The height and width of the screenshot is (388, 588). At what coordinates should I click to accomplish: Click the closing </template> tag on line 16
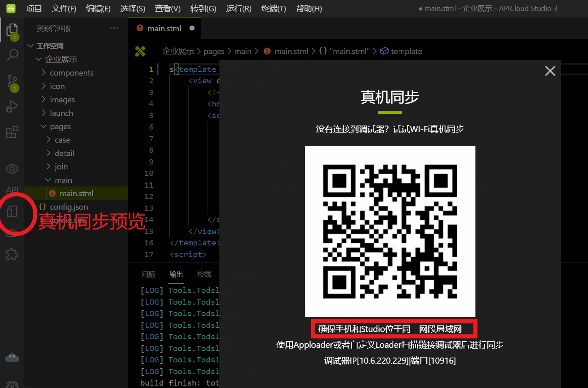(x=195, y=243)
